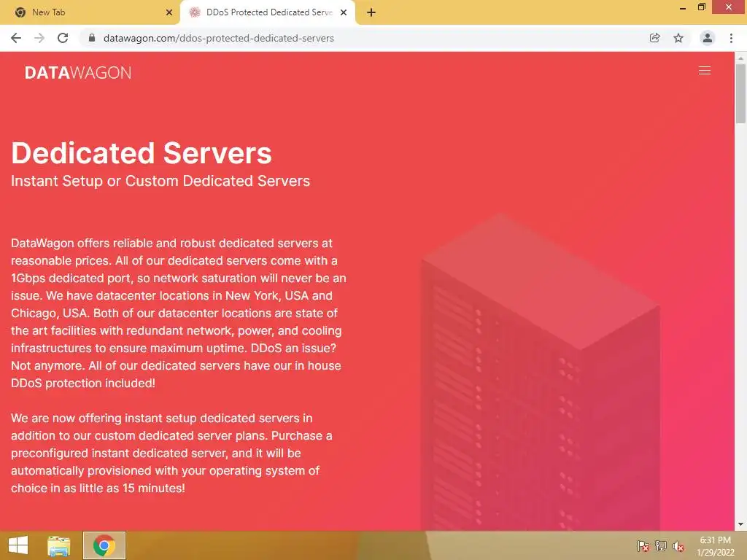Open the DataWagon hamburger menu

coord(705,71)
